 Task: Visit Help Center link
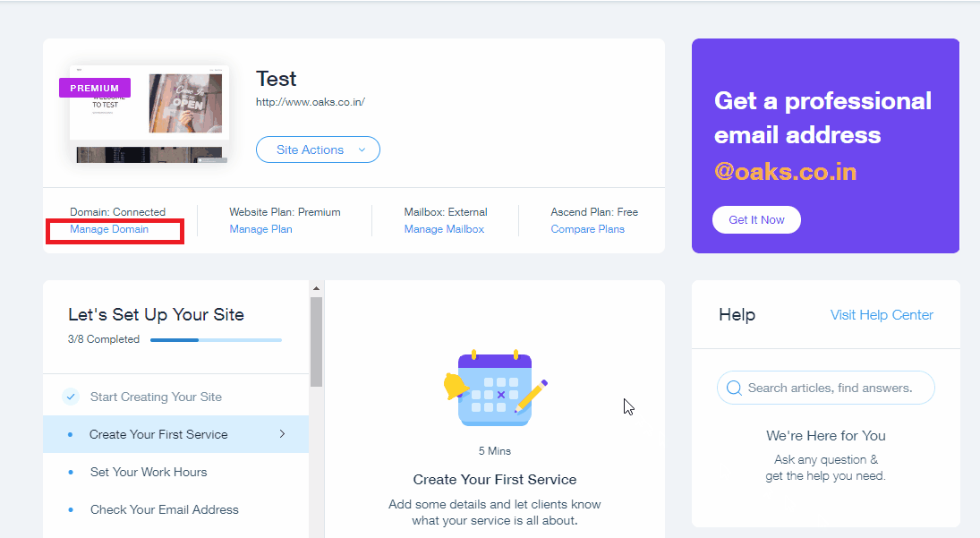882,315
